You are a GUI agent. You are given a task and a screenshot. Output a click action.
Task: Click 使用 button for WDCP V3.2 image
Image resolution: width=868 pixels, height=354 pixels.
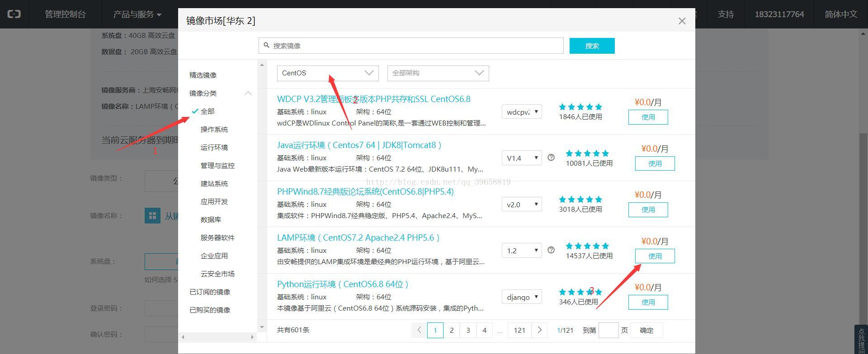[x=648, y=117]
